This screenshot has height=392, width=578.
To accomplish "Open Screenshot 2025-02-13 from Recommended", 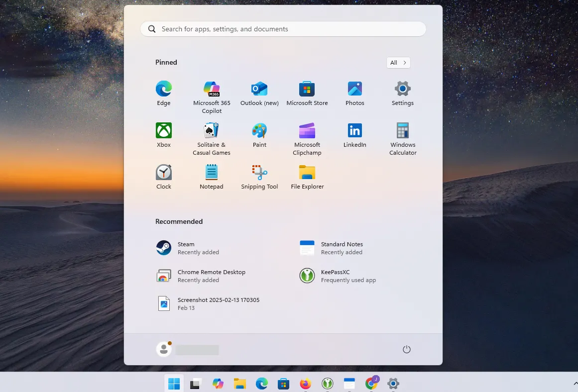I will click(x=218, y=303).
